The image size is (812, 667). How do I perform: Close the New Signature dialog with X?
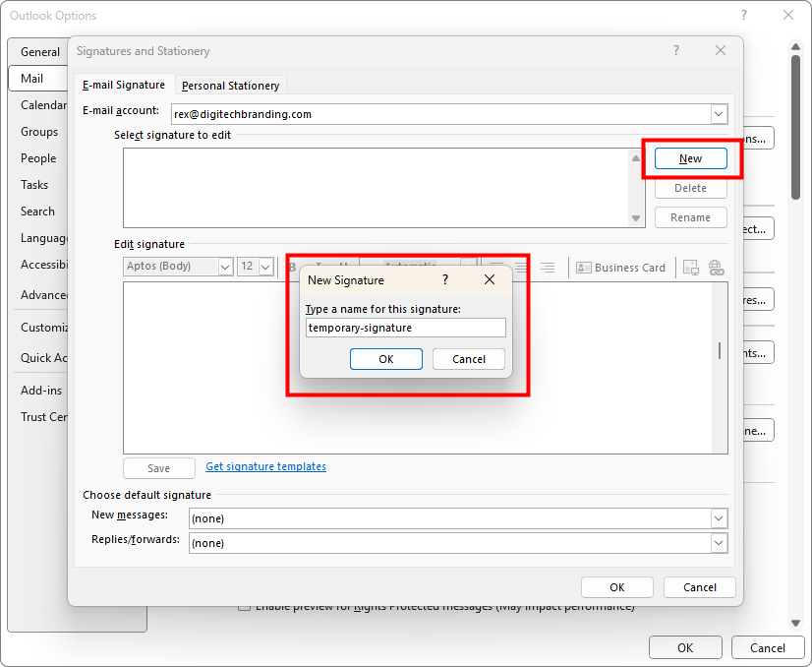click(x=490, y=280)
